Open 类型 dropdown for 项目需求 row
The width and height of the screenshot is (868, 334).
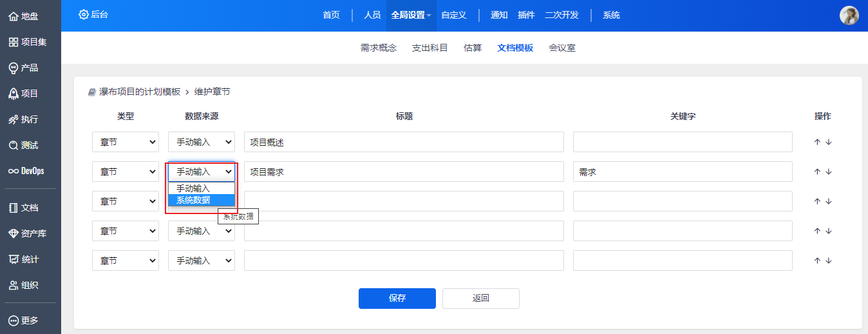click(126, 172)
